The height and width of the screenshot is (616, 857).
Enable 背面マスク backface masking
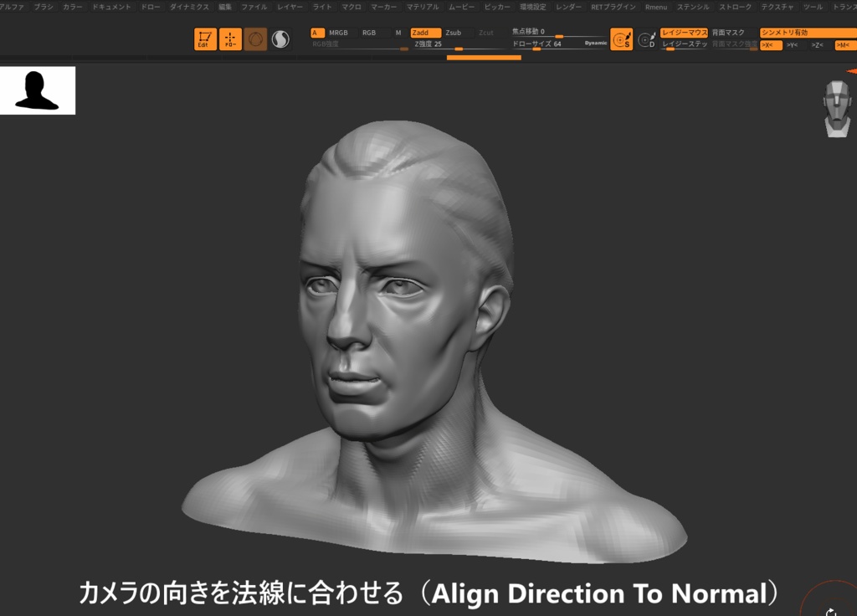coord(727,33)
